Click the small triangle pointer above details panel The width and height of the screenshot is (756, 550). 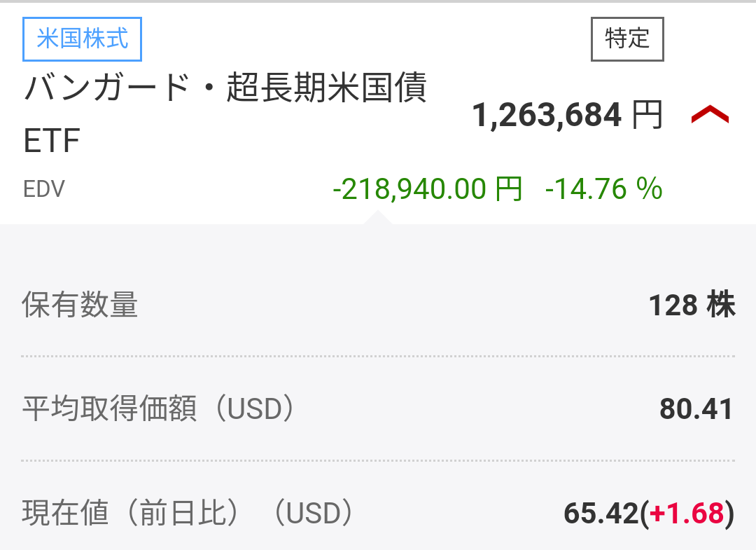point(377,216)
